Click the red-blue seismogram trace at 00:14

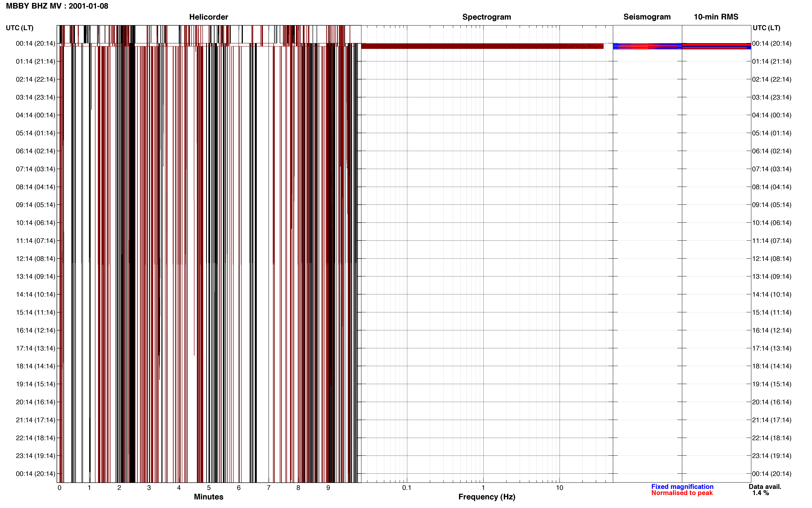click(647, 46)
